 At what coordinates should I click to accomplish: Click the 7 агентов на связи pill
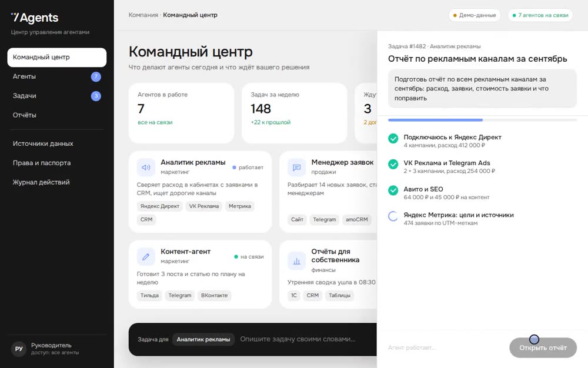pos(540,15)
